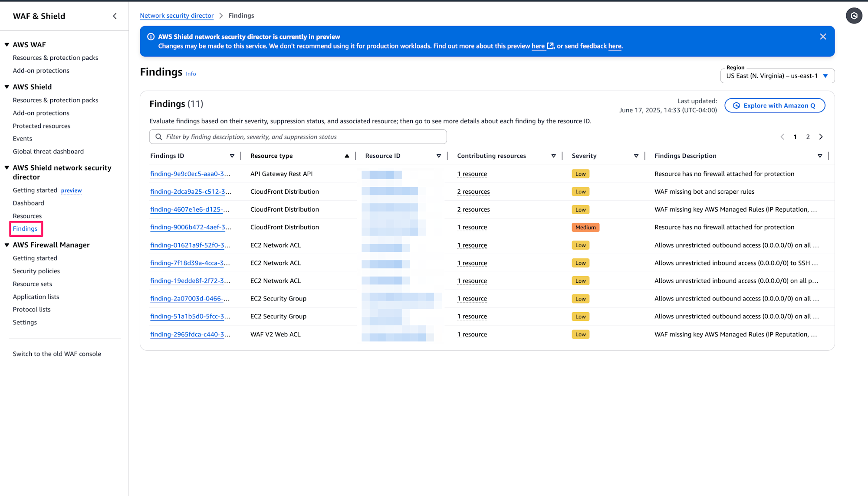Image resolution: width=868 pixels, height=496 pixels.
Task: Open the Amazon Q assistant icon at top right
Action: point(854,16)
